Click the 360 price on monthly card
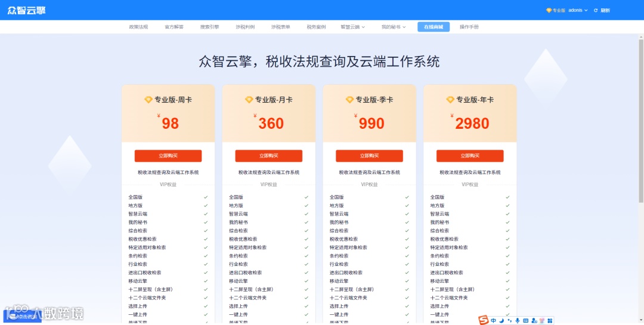644x325 pixels. pos(271,123)
